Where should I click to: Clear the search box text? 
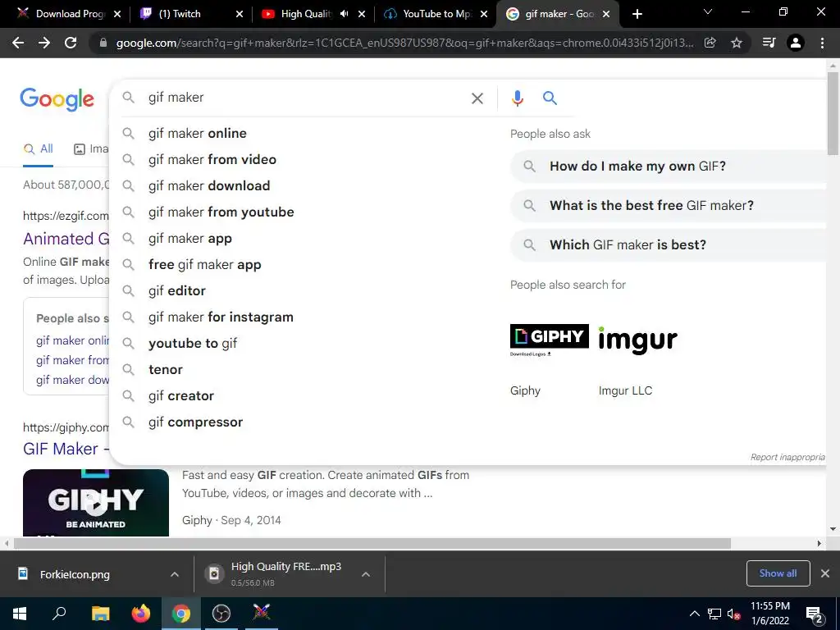click(x=477, y=98)
